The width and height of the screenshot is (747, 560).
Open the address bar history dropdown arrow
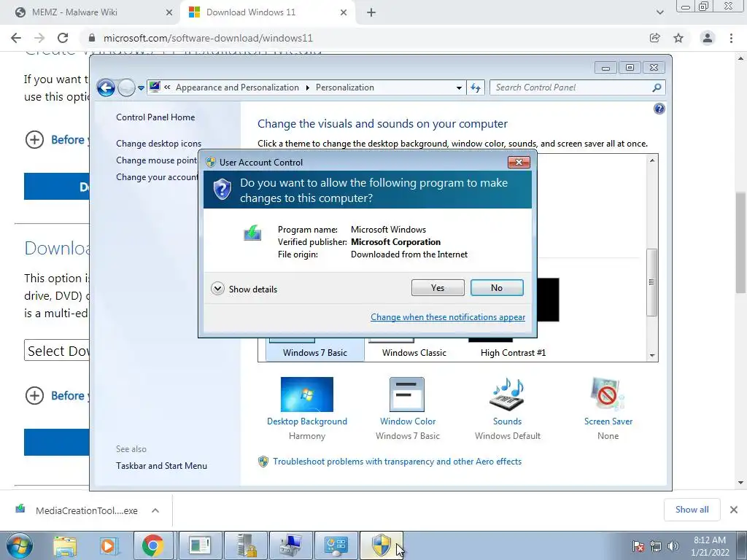point(459,87)
